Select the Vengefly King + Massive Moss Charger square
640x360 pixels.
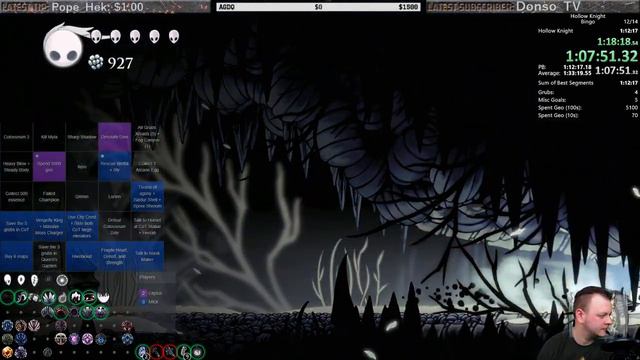tap(49, 226)
